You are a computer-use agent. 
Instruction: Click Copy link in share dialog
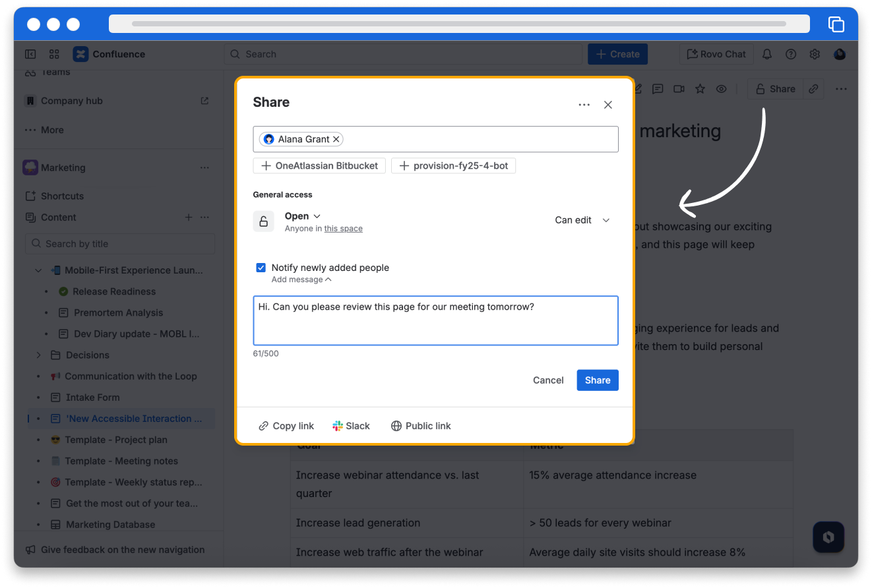coord(286,426)
